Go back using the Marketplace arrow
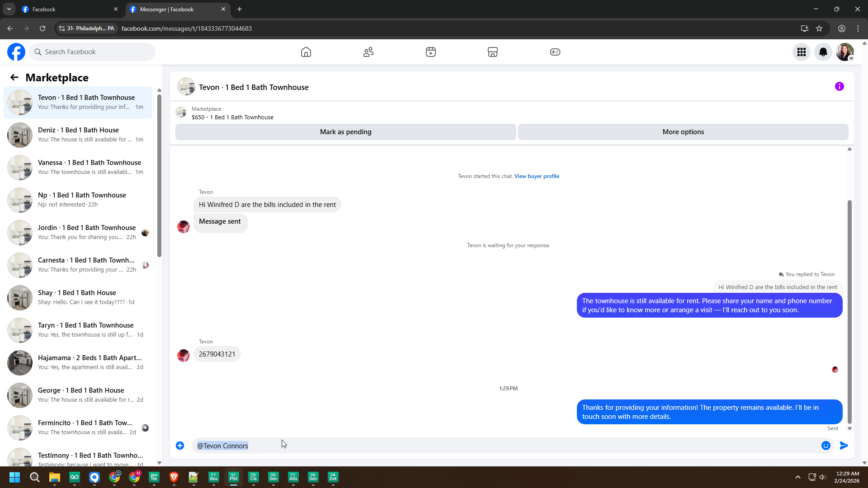 coord(14,78)
